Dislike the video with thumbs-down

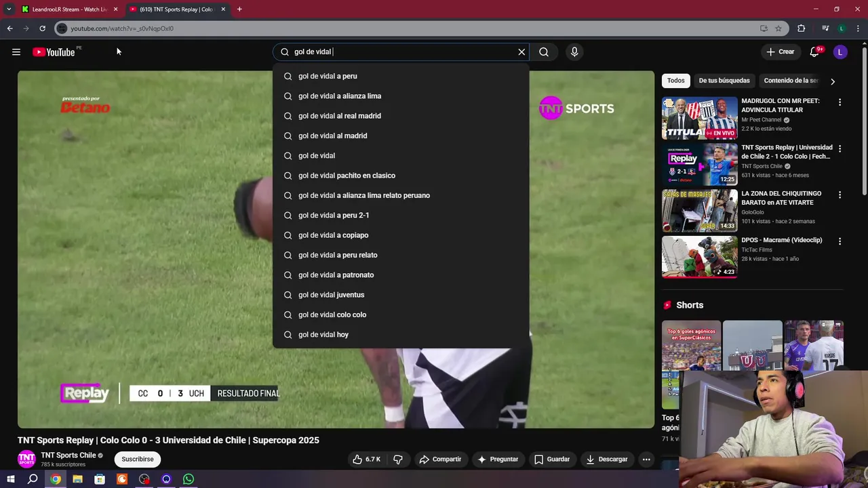coord(398,460)
